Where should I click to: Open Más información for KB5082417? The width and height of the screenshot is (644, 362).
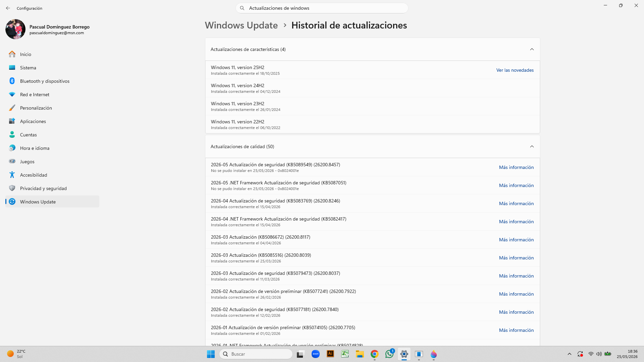coord(516,222)
